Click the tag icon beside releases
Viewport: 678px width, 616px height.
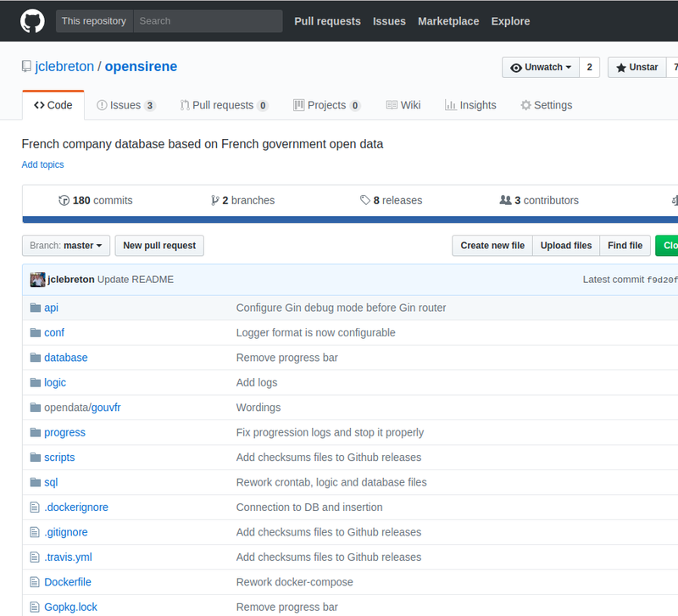pos(364,201)
